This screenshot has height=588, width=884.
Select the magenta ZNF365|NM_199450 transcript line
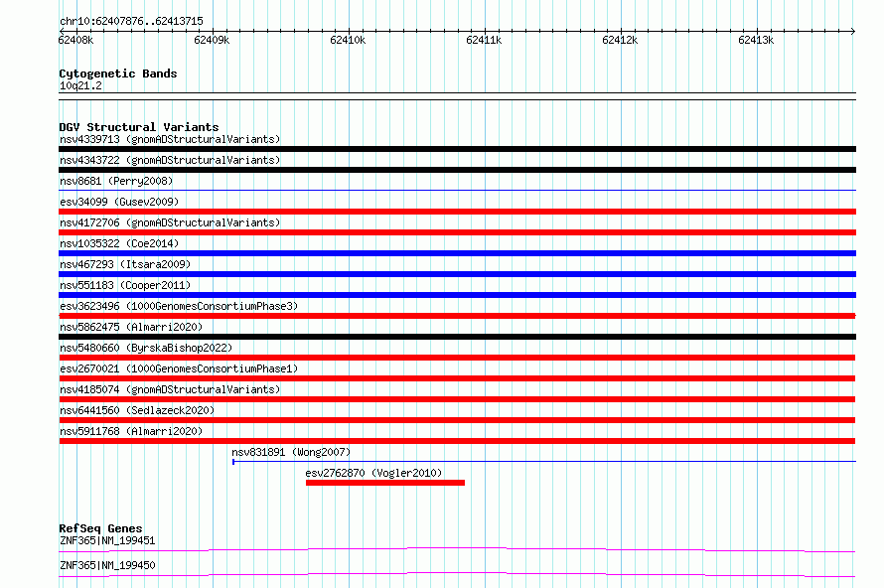457,574
